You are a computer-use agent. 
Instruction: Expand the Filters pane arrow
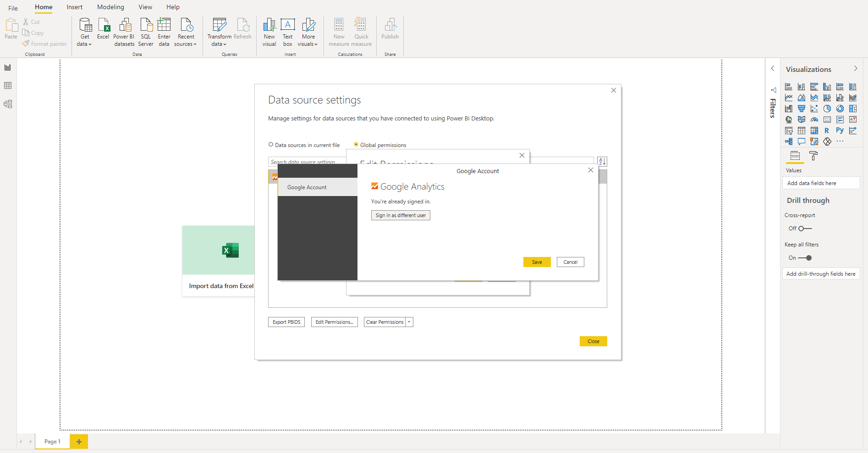pyautogui.click(x=773, y=69)
